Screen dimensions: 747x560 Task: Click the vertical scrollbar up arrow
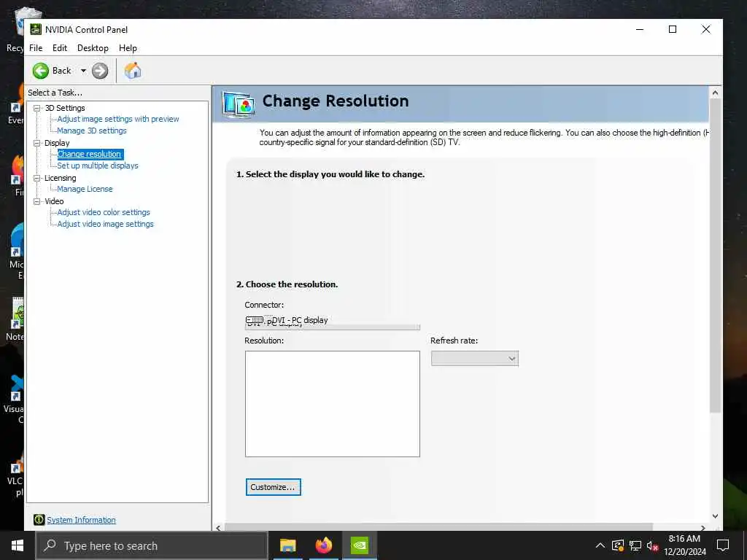(715, 93)
